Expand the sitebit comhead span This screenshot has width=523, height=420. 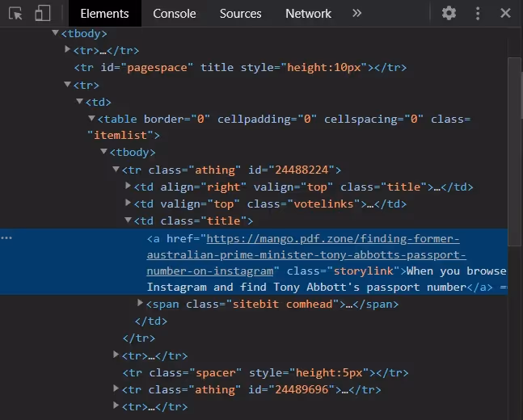point(141,303)
